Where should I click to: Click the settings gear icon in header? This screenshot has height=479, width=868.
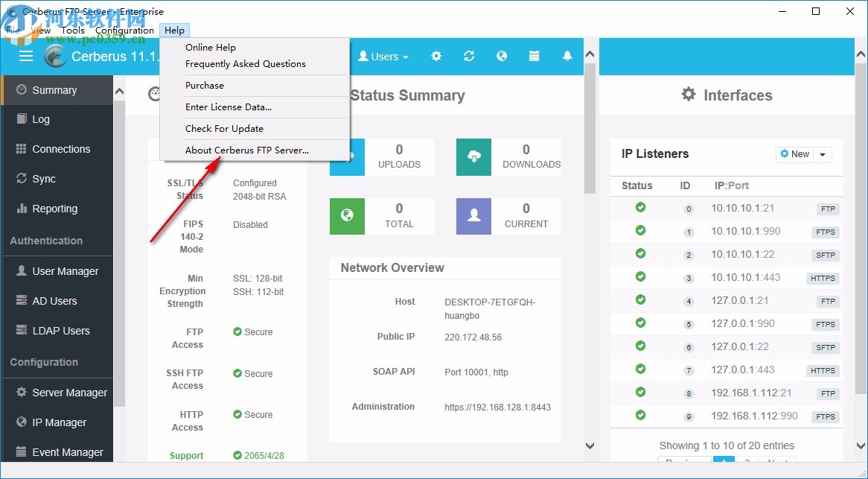436,56
